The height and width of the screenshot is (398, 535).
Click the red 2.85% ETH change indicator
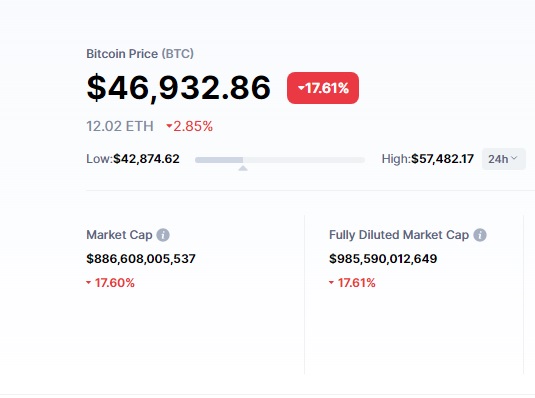point(189,126)
